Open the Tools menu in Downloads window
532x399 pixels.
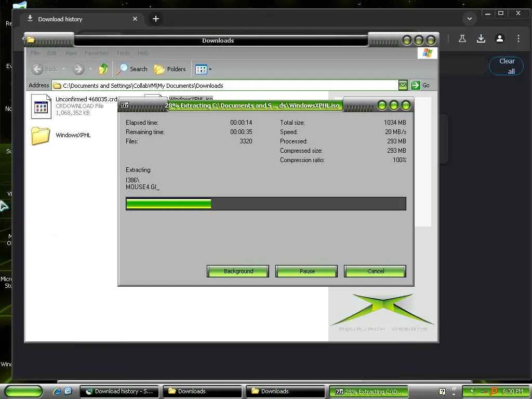click(x=123, y=52)
